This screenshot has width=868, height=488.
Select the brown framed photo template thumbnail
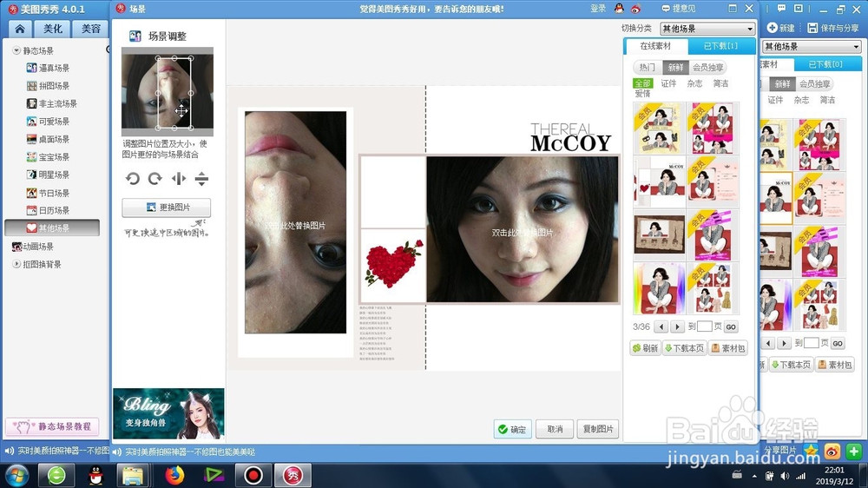(x=660, y=234)
